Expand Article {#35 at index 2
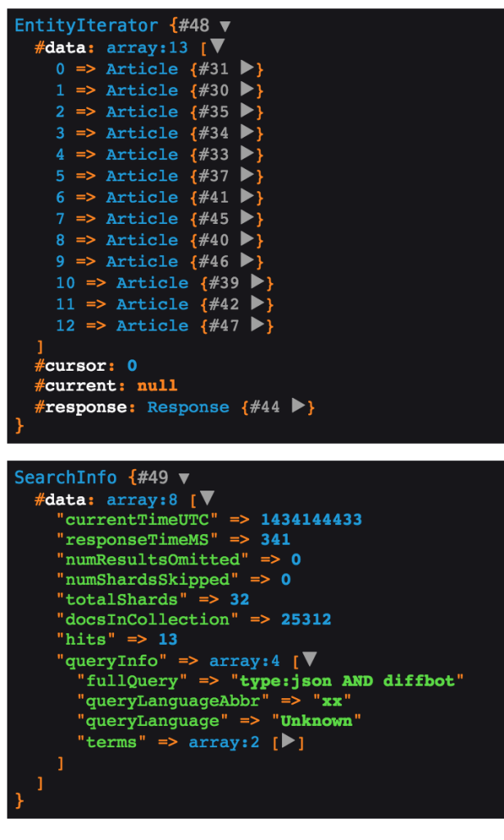The height and width of the screenshot is (840, 504). pyautogui.click(x=247, y=111)
